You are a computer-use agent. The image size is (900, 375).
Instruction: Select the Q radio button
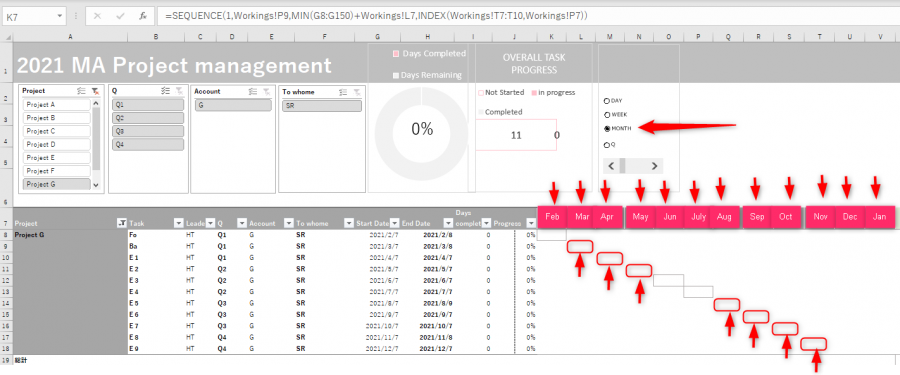(607, 145)
